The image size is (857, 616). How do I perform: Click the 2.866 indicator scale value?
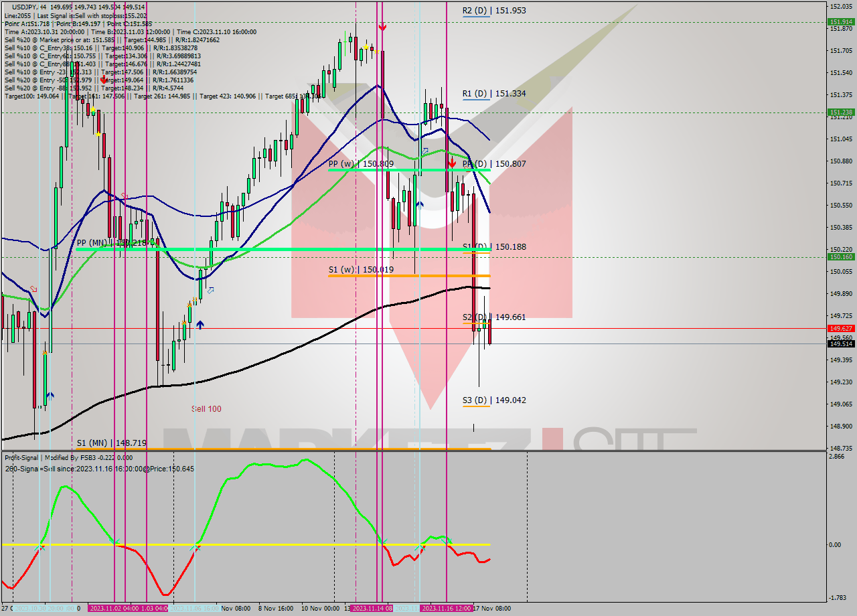[837, 457]
